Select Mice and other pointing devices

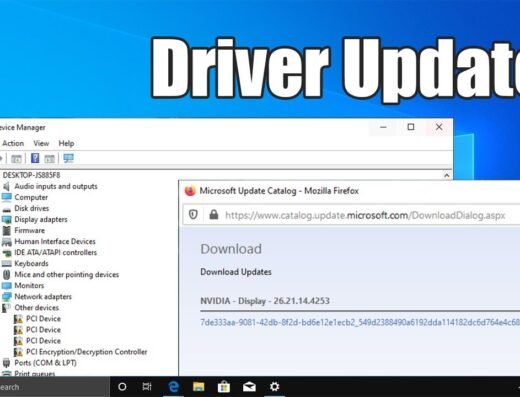pyautogui.click(x=66, y=274)
